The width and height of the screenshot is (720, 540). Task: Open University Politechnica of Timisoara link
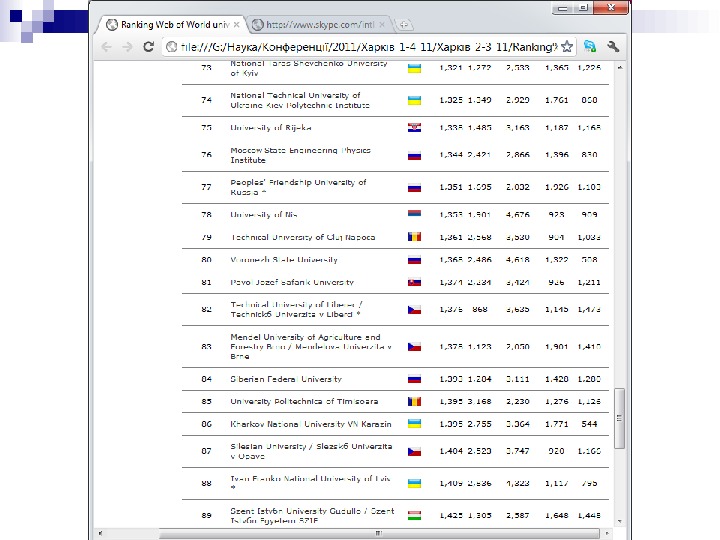[x=304, y=401]
